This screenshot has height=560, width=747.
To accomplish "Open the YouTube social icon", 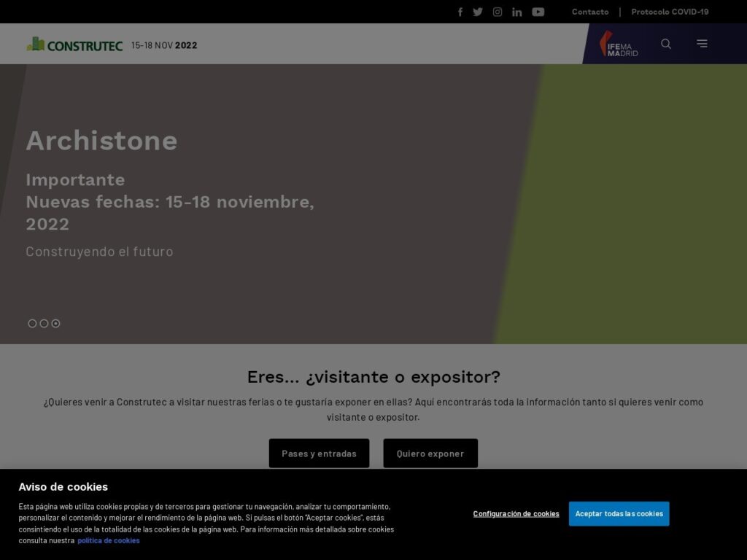I will pos(538,12).
